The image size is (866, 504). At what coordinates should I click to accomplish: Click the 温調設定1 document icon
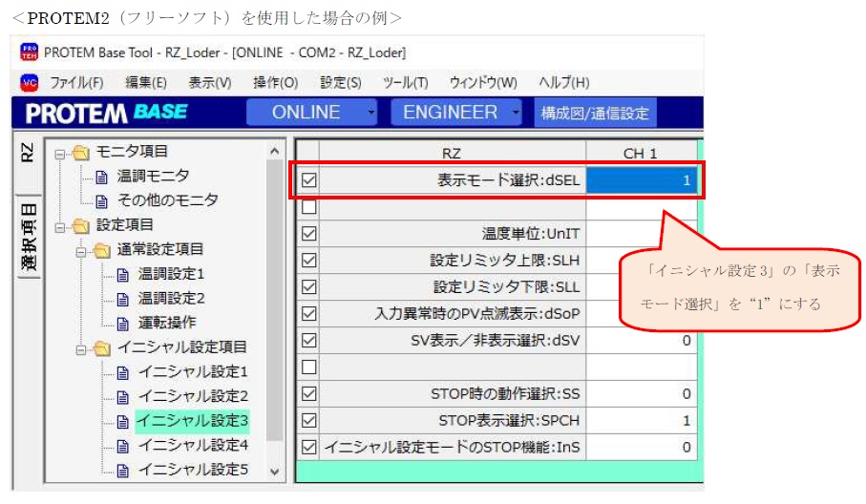click(x=123, y=275)
